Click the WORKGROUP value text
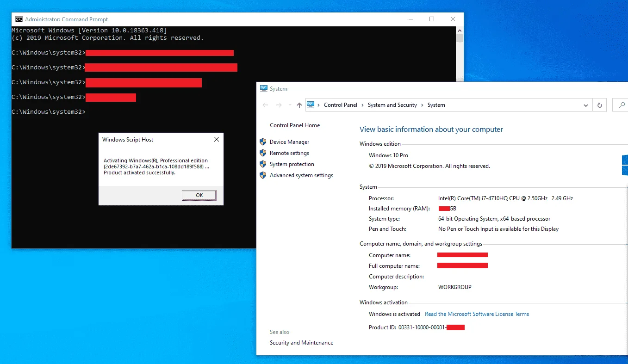 pyautogui.click(x=455, y=287)
